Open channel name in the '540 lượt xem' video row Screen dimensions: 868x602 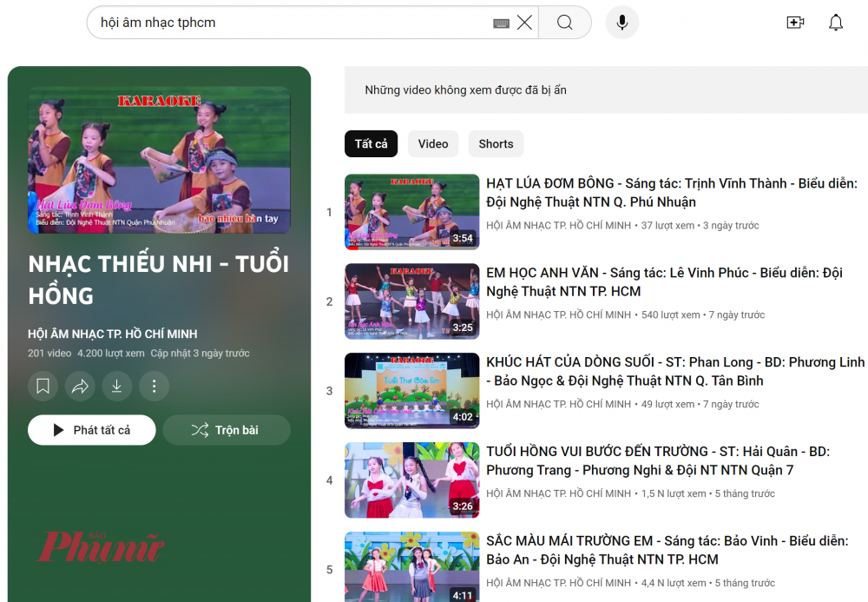click(x=558, y=314)
